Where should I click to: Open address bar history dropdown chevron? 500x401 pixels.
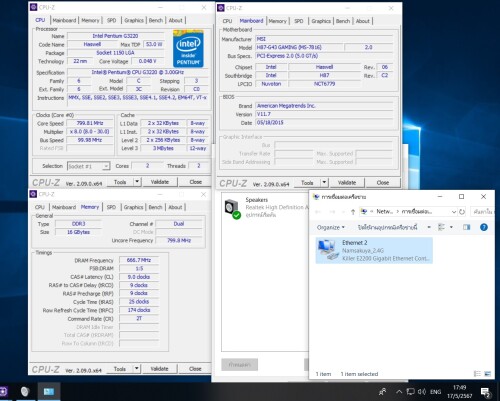pyautogui.click(x=454, y=212)
